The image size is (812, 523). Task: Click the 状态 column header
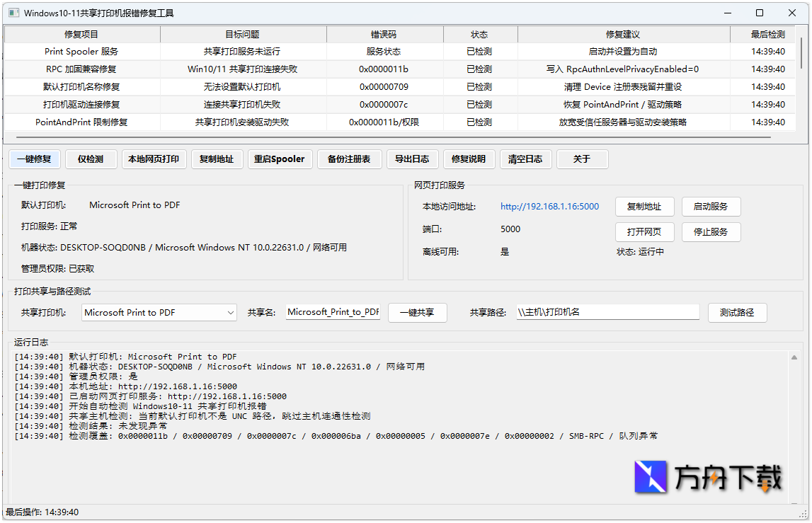click(479, 34)
